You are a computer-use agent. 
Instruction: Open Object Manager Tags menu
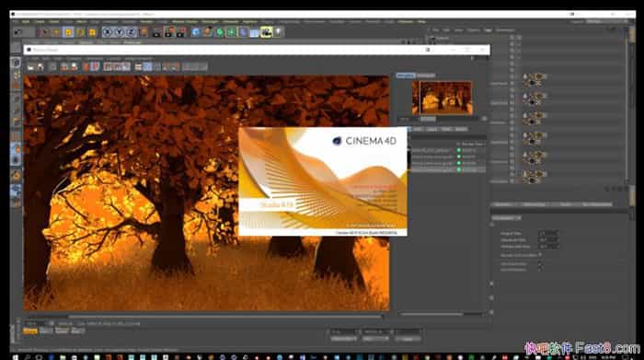pyautogui.click(x=488, y=30)
